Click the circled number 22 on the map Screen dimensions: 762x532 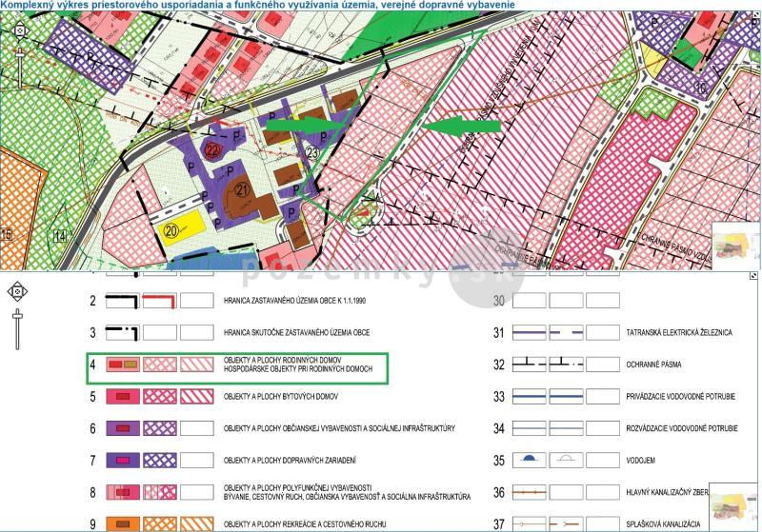click(212, 150)
